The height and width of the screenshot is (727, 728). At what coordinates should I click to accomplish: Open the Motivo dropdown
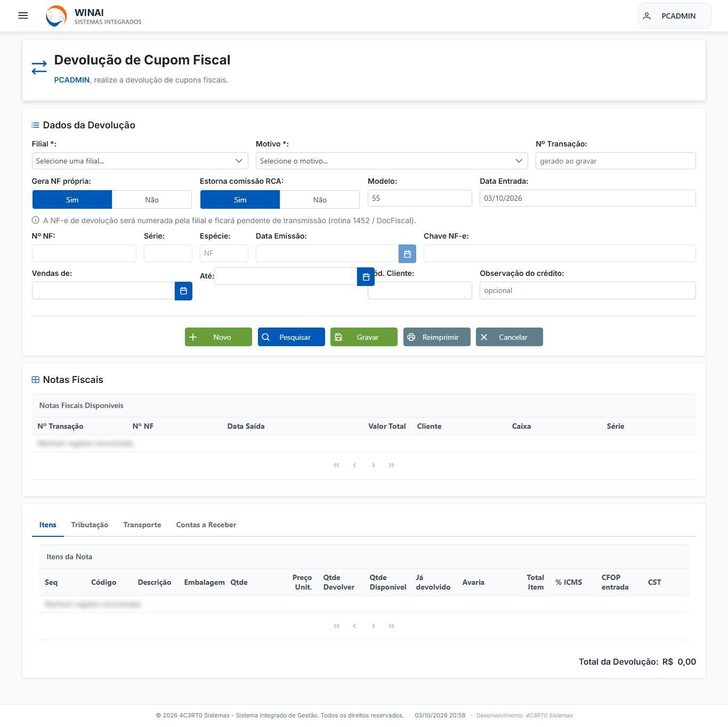tap(392, 161)
